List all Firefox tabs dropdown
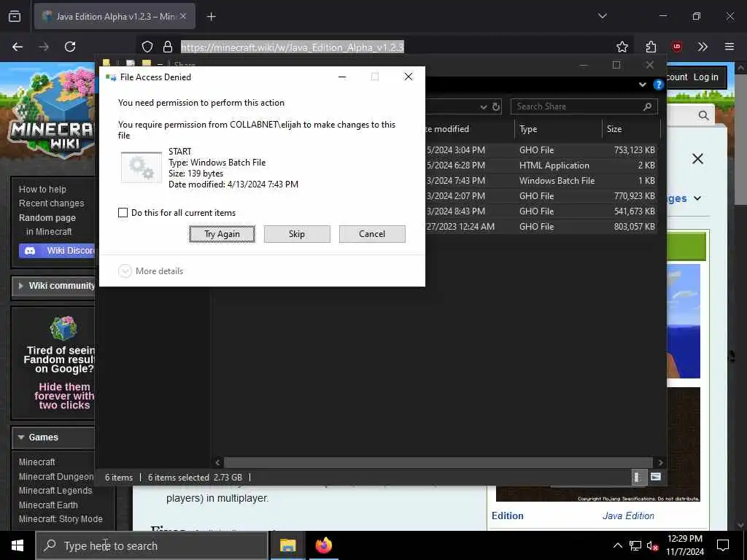747x560 pixels. pos(602,16)
